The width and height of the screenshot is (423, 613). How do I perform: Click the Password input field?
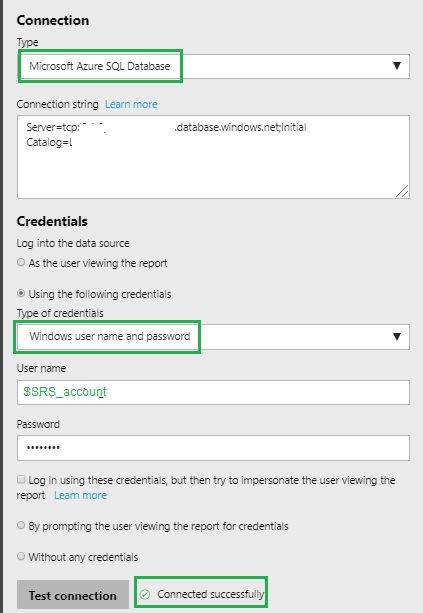coord(213,448)
